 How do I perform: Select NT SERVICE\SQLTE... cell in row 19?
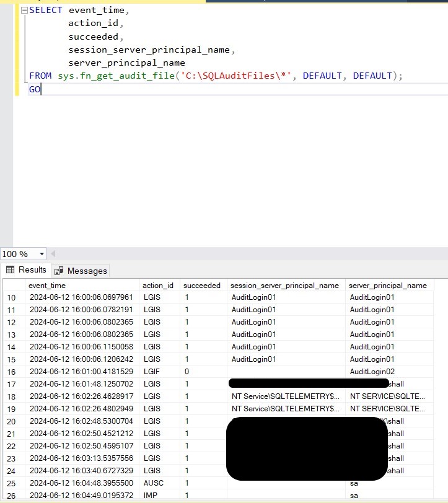click(389, 409)
